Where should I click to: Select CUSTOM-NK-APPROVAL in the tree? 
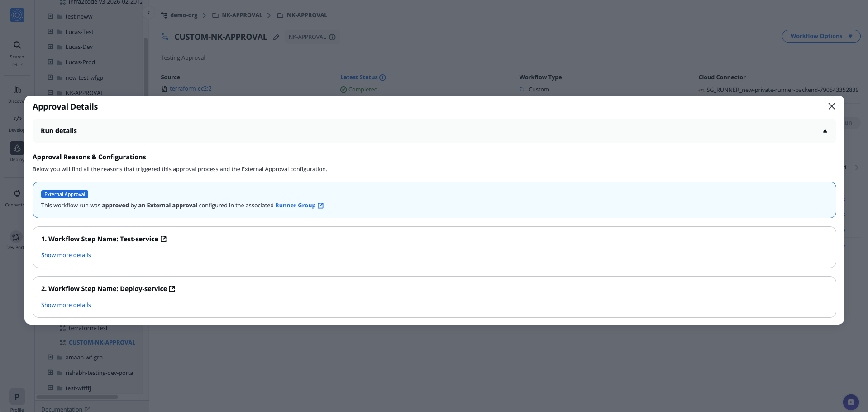click(102, 343)
